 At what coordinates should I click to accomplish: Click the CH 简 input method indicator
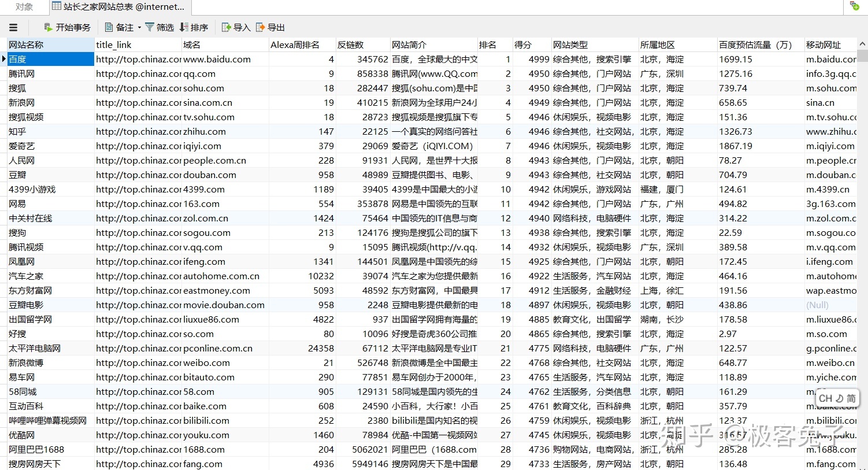[837, 398]
